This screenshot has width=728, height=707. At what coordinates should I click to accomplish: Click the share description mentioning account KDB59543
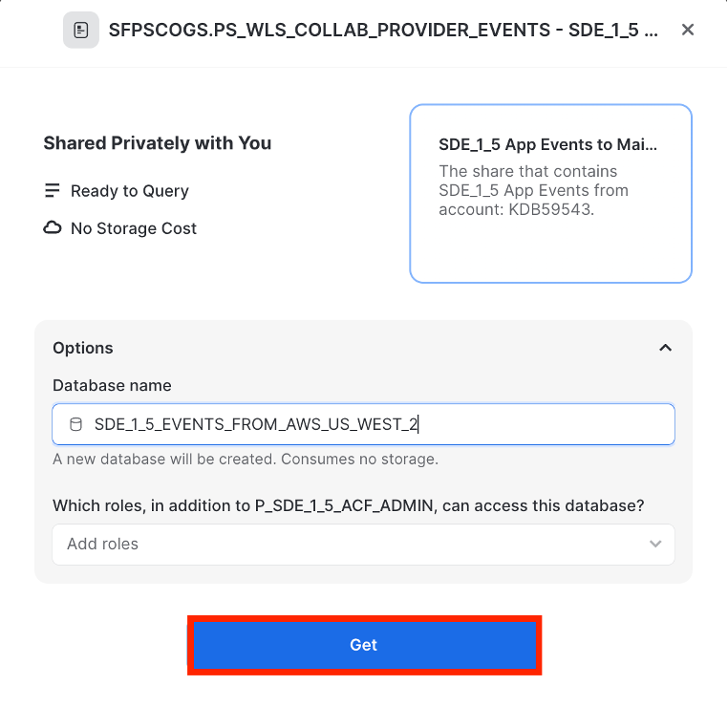pyautogui.click(x=533, y=190)
